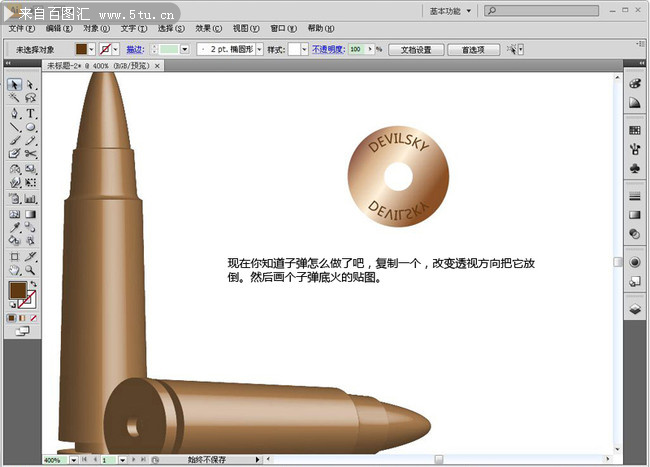650x467 pixels.
Task: Open the 窗口 menu
Action: pos(277,29)
